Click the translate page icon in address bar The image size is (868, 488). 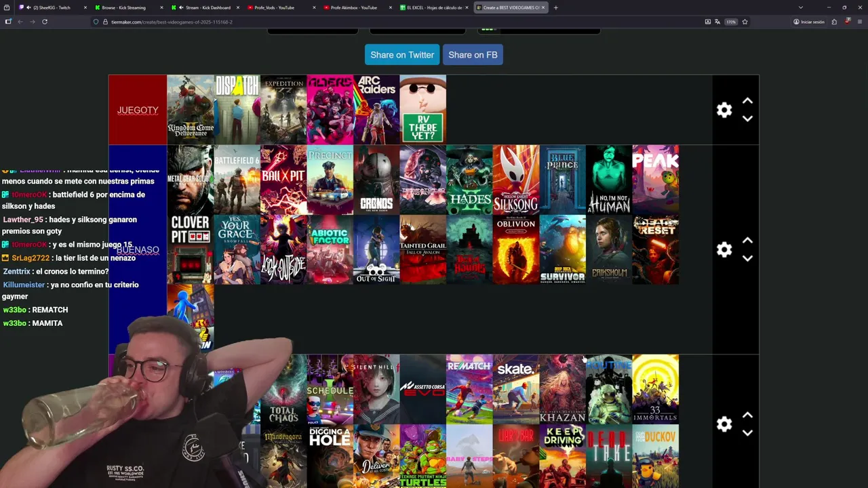pyautogui.click(x=717, y=22)
